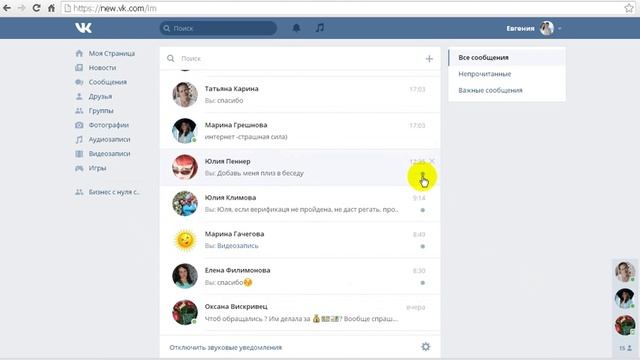
Task: Open Аудиозаписи in the sidebar
Action: [x=109, y=139]
